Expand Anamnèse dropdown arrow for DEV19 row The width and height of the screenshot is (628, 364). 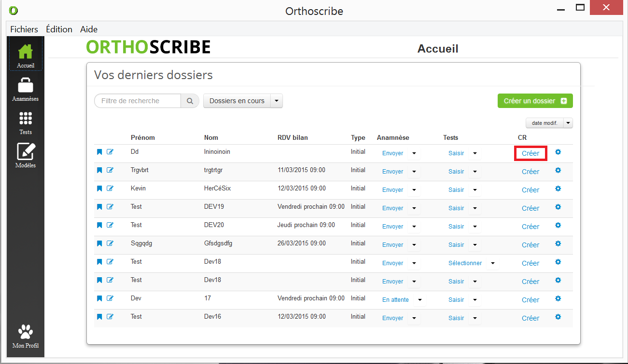(414, 208)
